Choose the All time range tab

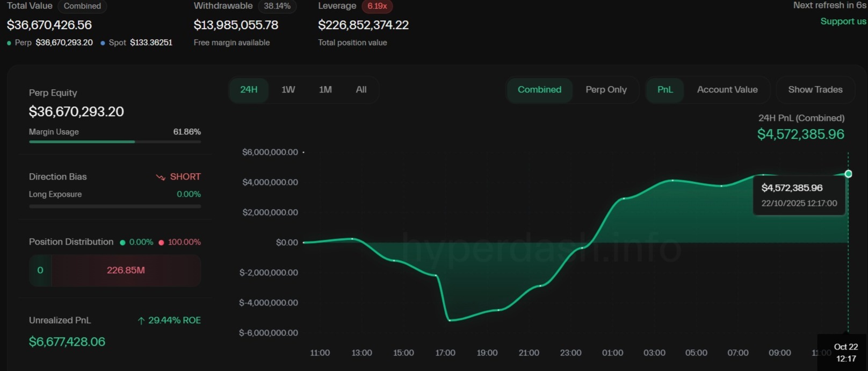361,90
